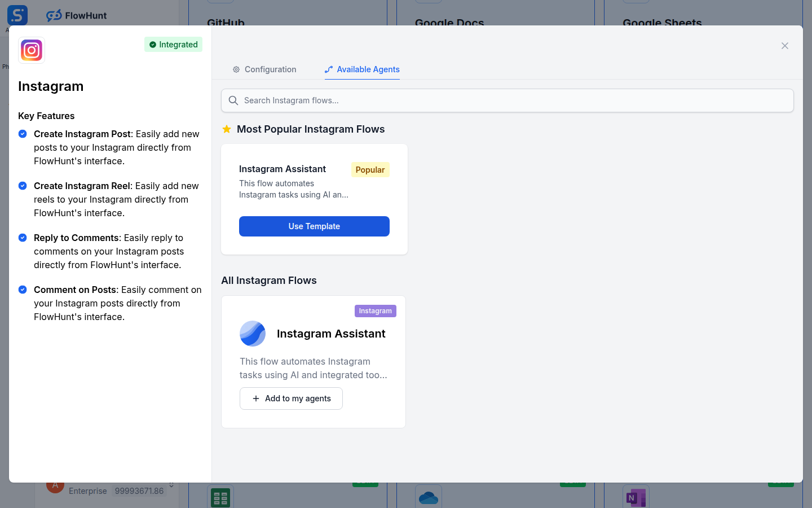Click the Use Template button
This screenshot has height=508, width=812.
click(314, 226)
